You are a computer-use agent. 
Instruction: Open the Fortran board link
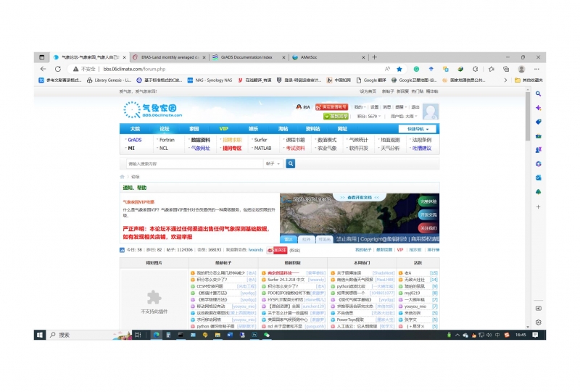(x=167, y=140)
